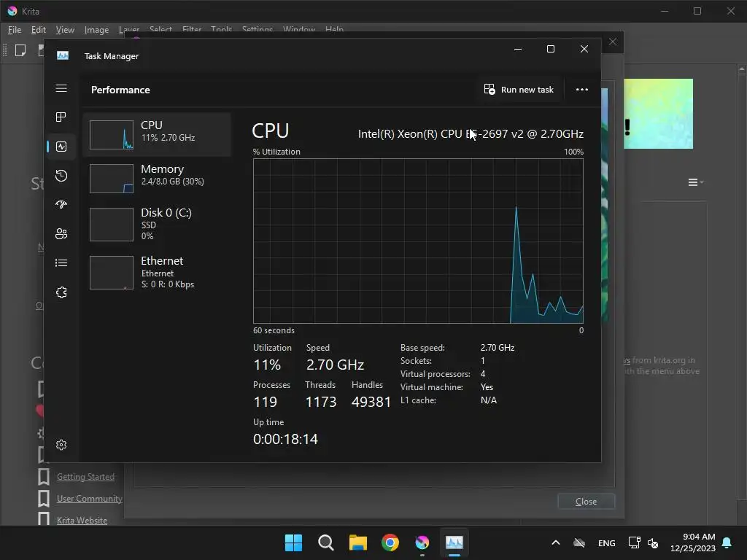The height and width of the screenshot is (560, 747).
Task: Select the Disk 0 (C:) entry
Action: 158,224
